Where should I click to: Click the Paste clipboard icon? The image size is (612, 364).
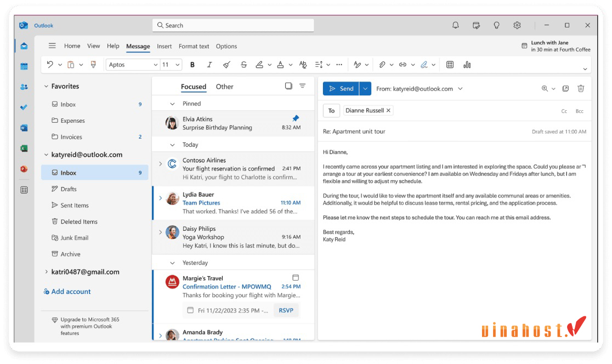click(x=71, y=65)
